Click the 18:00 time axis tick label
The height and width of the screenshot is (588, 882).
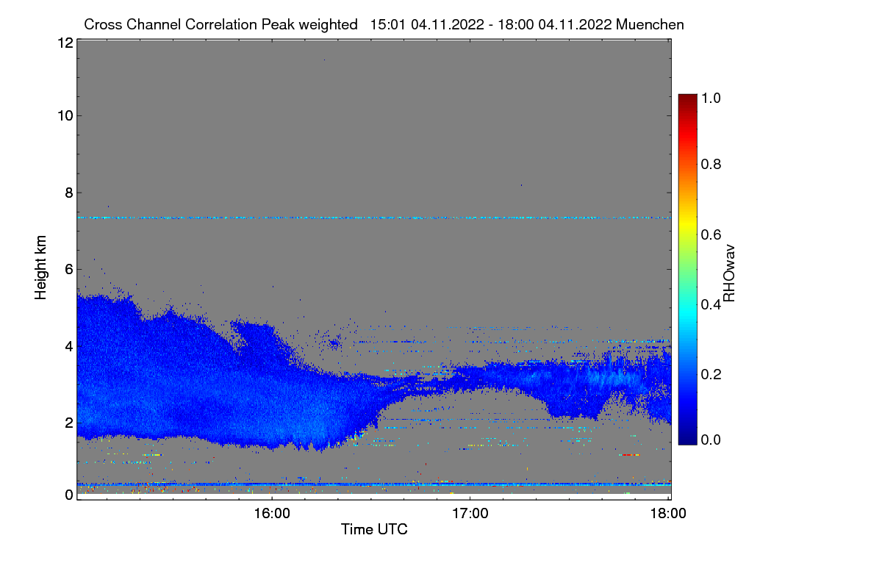[x=668, y=514]
